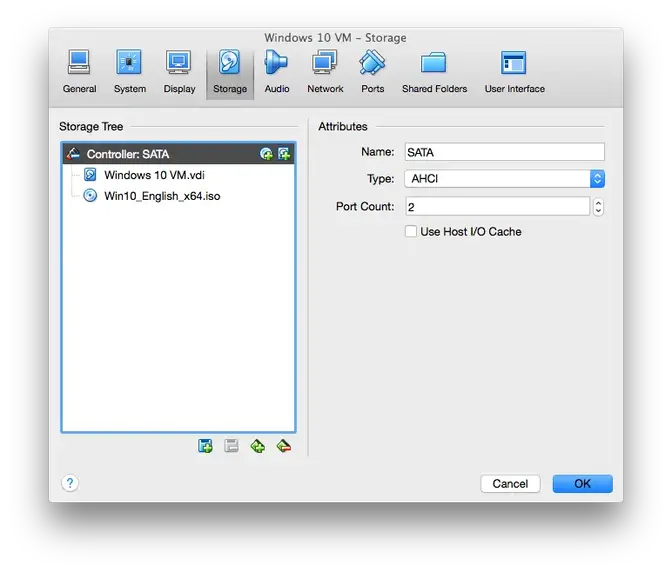
Task: Open the General settings tab
Action: pos(79,72)
